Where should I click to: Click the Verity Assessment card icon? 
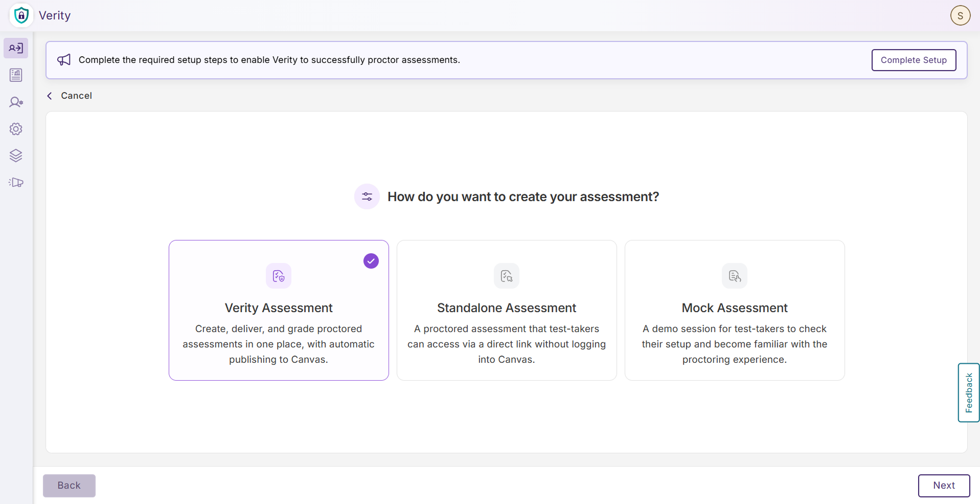point(279,276)
